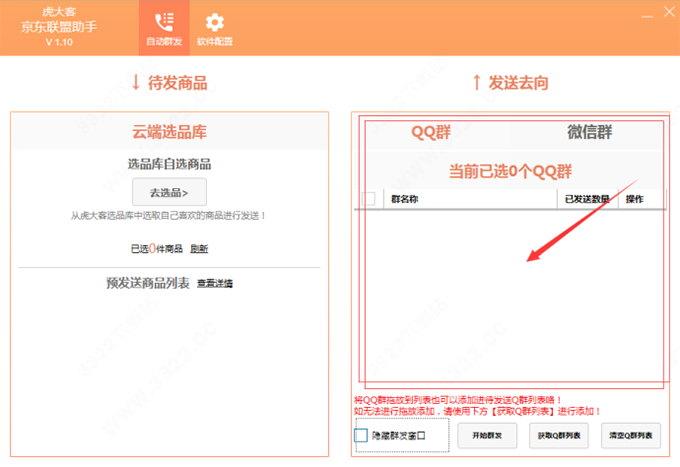Click the 群名称 column header
Image resolution: width=680 pixels, height=467 pixels.
coord(470,199)
